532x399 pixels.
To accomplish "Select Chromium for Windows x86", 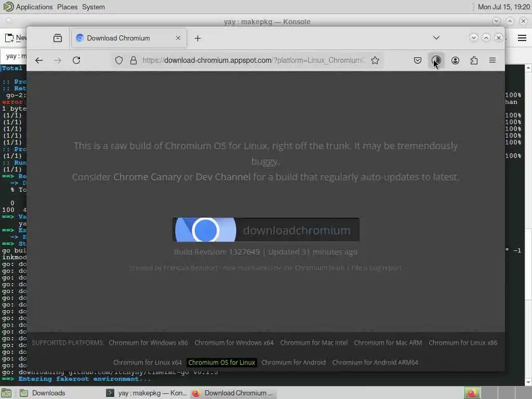I will pyautogui.click(x=148, y=343).
